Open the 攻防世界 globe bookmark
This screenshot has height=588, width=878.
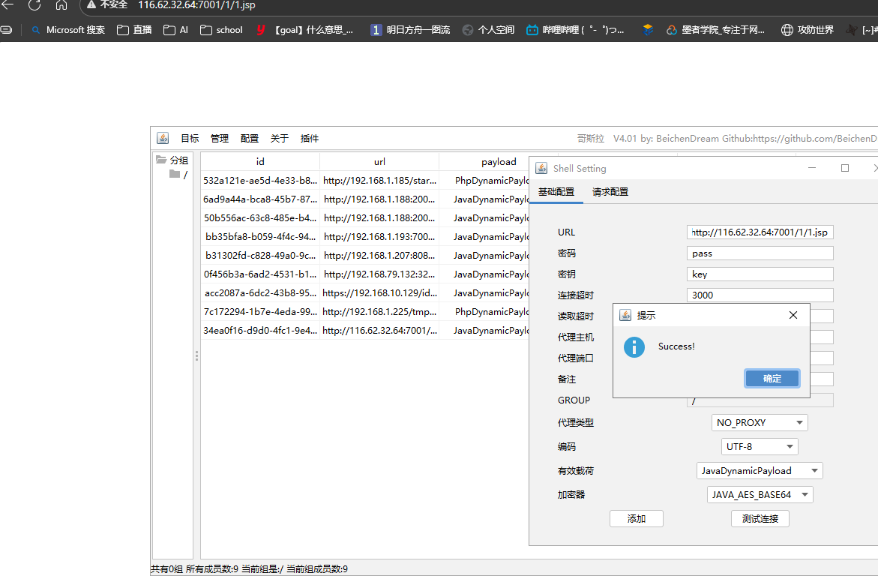pyautogui.click(x=787, y=30)
